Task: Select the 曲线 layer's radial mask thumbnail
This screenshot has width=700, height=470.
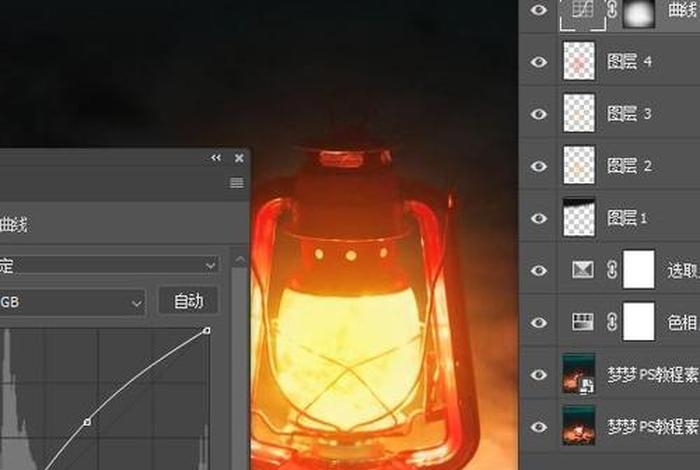Action: (x=639, y=12)
